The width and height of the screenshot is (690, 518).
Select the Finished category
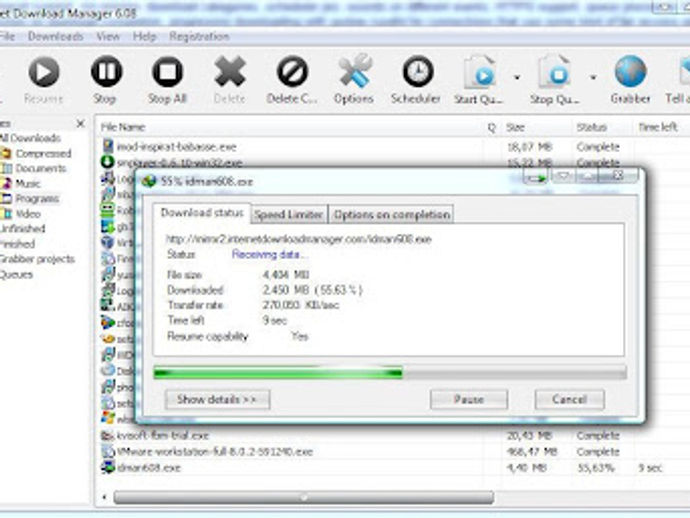[x=17, y=244]
